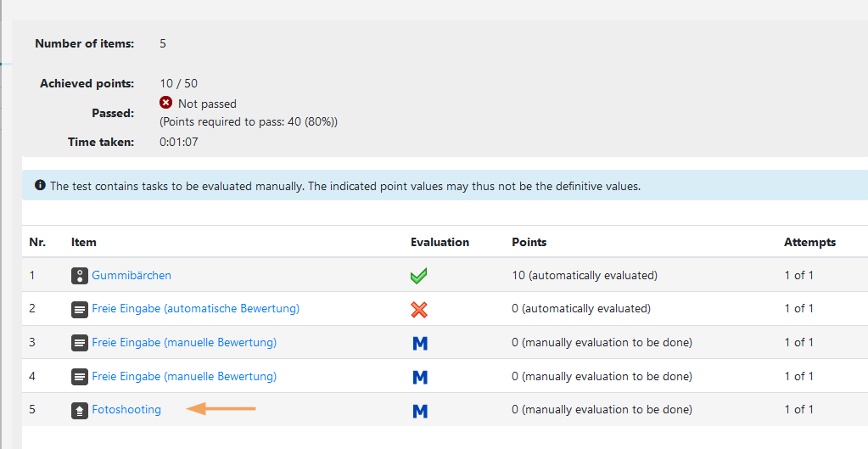Click the text icon beside Freie Eingabe (automatische Bewertung)
The image size is (868, 449).
80,309
